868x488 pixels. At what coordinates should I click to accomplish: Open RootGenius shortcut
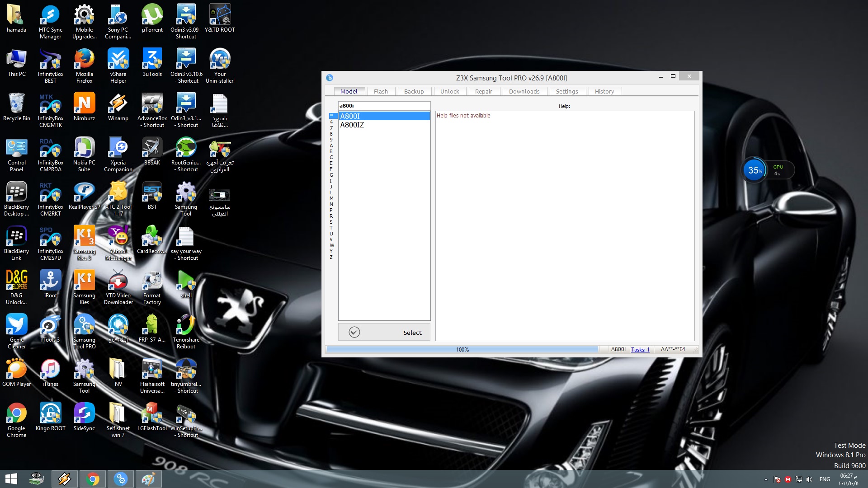pyautogui.click(x=186, y=155)
